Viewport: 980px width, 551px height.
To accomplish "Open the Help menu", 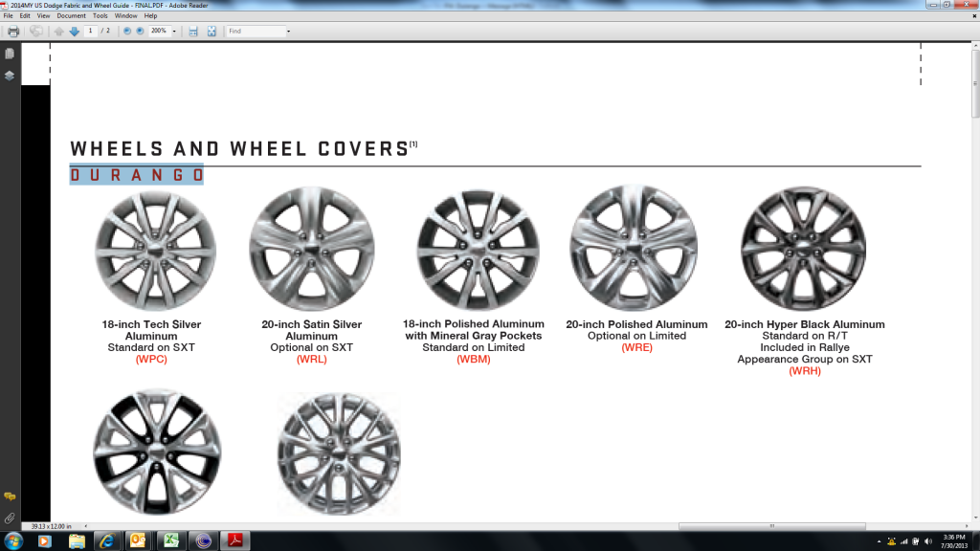I will [x=150, y=16].
